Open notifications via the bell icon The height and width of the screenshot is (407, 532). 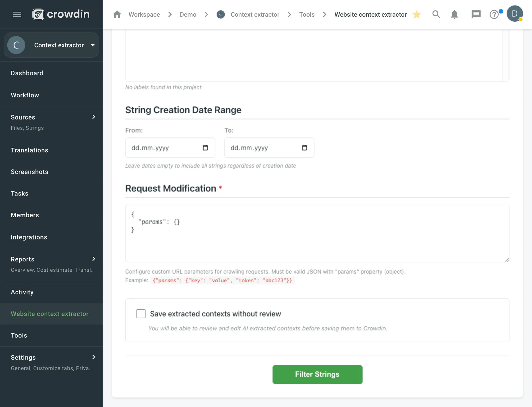[454, 14]
